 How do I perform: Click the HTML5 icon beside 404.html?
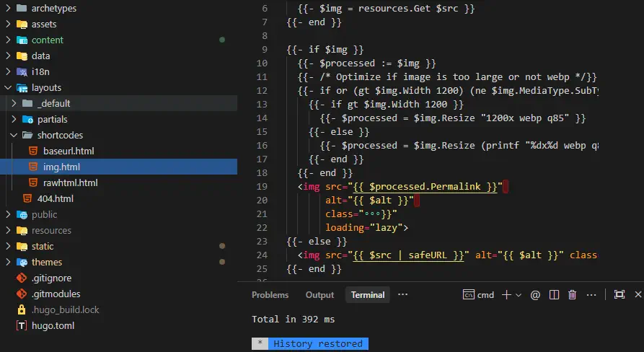[x=27, y=199]
